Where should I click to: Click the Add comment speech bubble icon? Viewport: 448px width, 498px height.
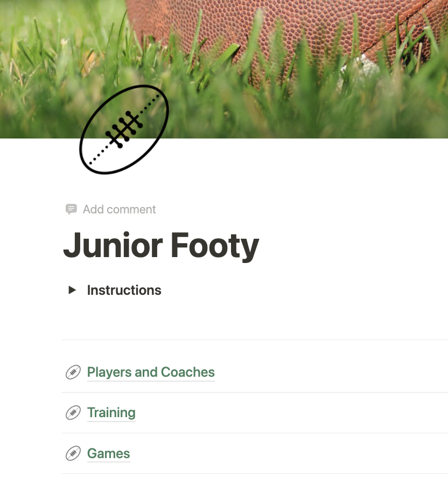[71, 209]
